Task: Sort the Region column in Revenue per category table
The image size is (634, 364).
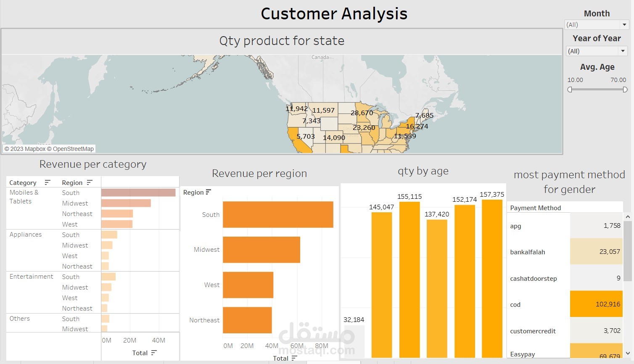Action: coord(89,182)
